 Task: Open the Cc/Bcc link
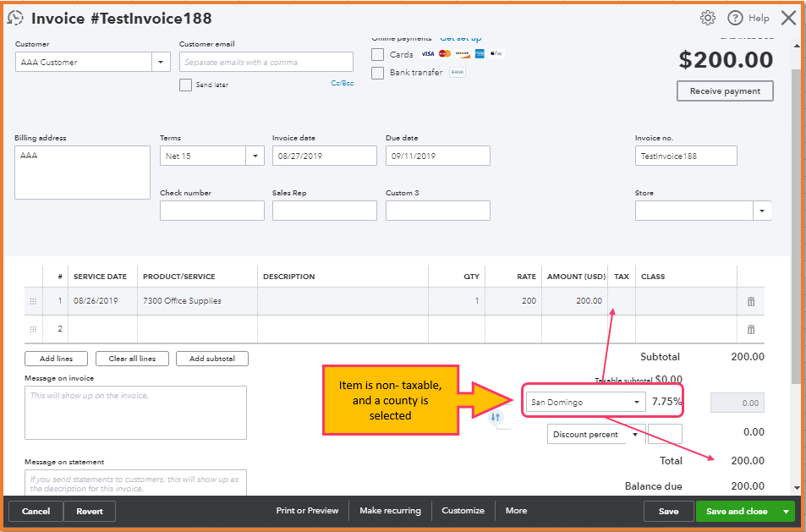point(343,83)
